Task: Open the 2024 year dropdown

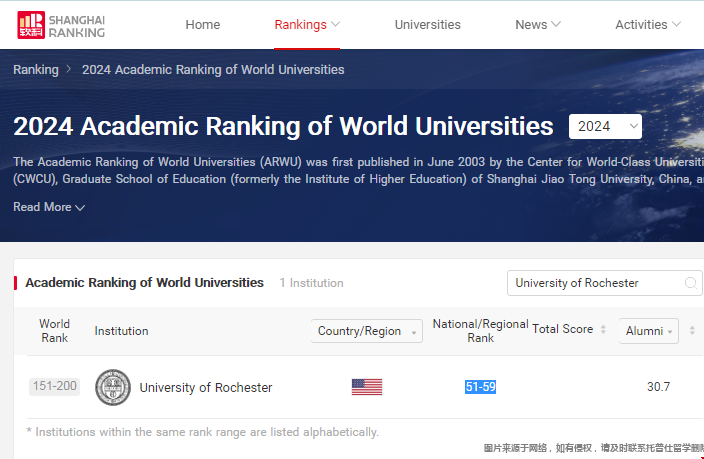Action: pos(605,126)
